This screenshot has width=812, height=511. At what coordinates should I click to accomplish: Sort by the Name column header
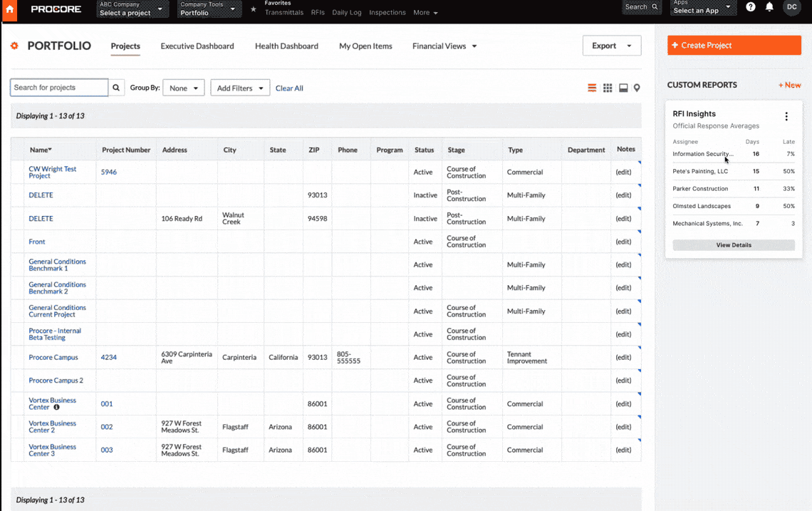point(41,150)
